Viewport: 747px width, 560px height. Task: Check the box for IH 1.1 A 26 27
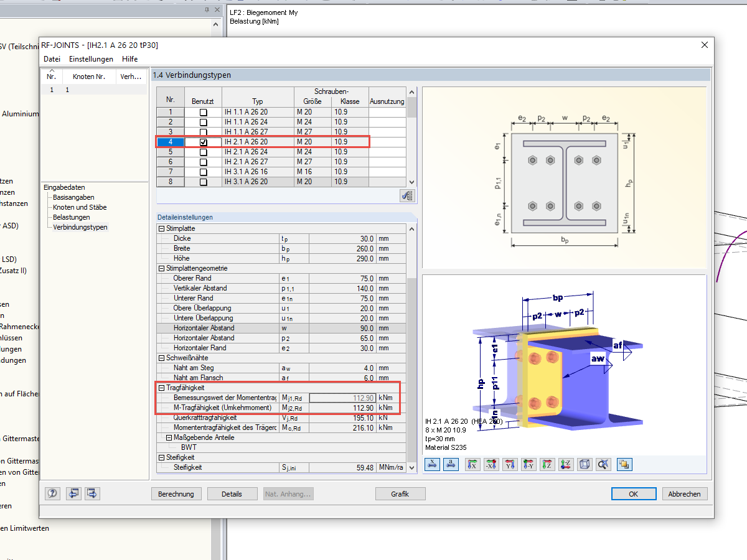coord(203,132)
